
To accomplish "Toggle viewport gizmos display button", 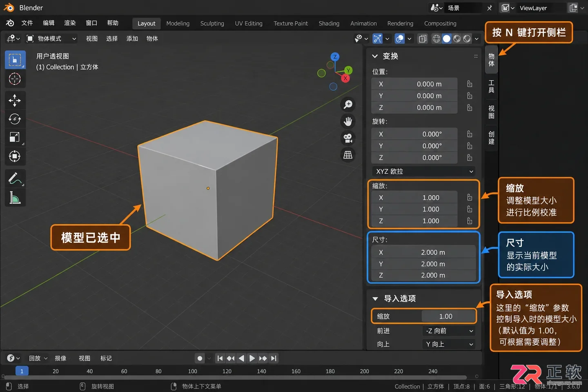I will (377, 39).
